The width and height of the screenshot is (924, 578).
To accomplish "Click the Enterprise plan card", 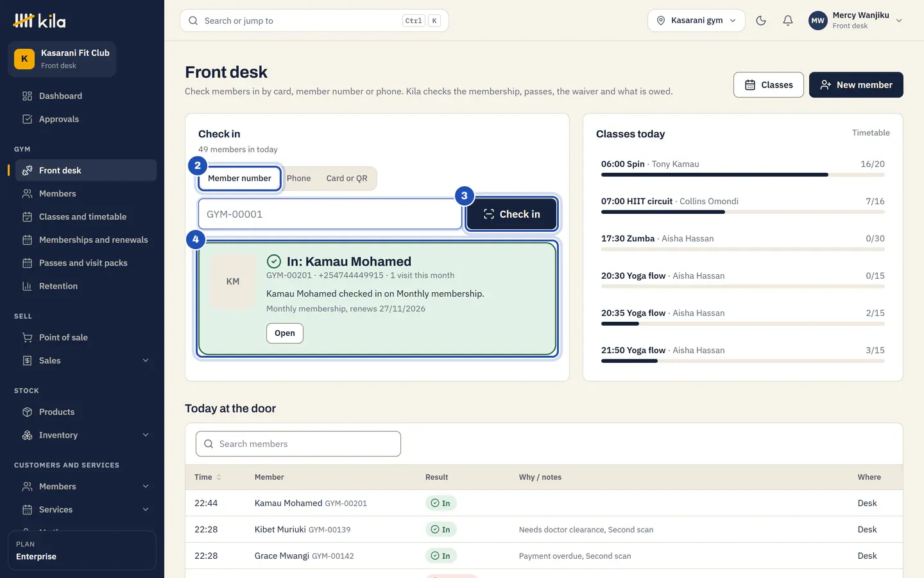I will (x=82, y=550).
